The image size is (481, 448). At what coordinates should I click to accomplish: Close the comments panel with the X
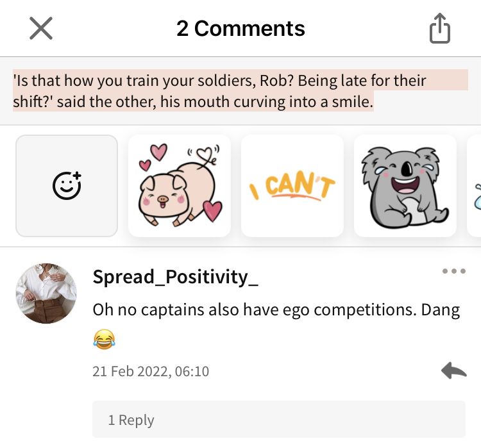(41, 28)
